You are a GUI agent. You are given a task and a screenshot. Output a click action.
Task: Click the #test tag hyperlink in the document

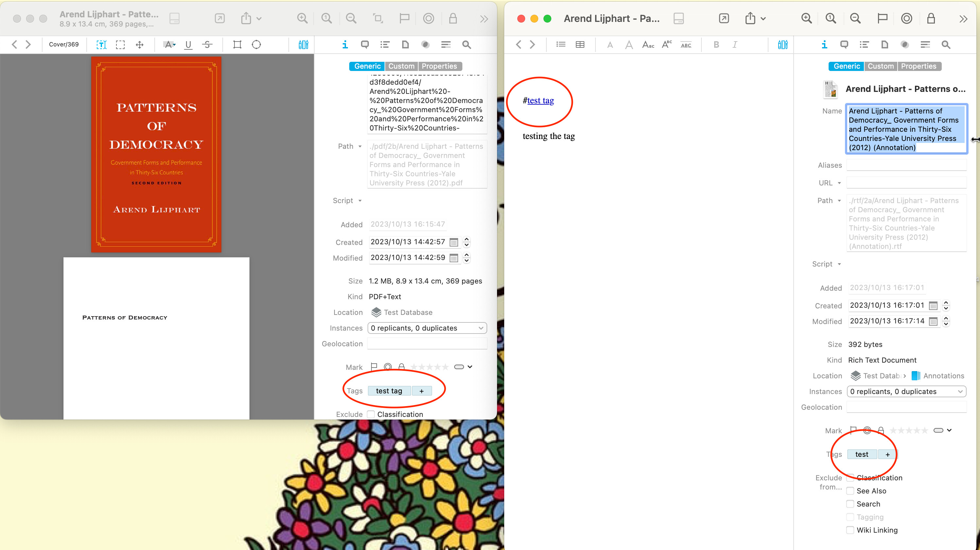coord(540,101)
